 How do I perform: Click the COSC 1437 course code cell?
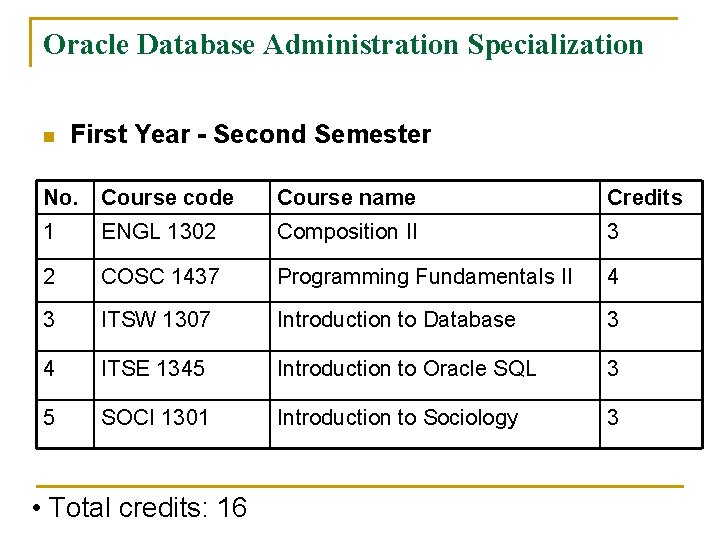click(160, 276)
